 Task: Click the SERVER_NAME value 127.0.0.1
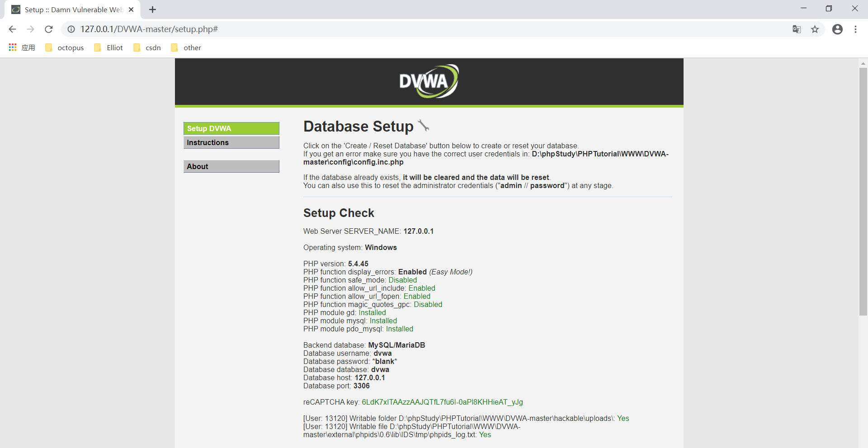click(x=418, y=231)
